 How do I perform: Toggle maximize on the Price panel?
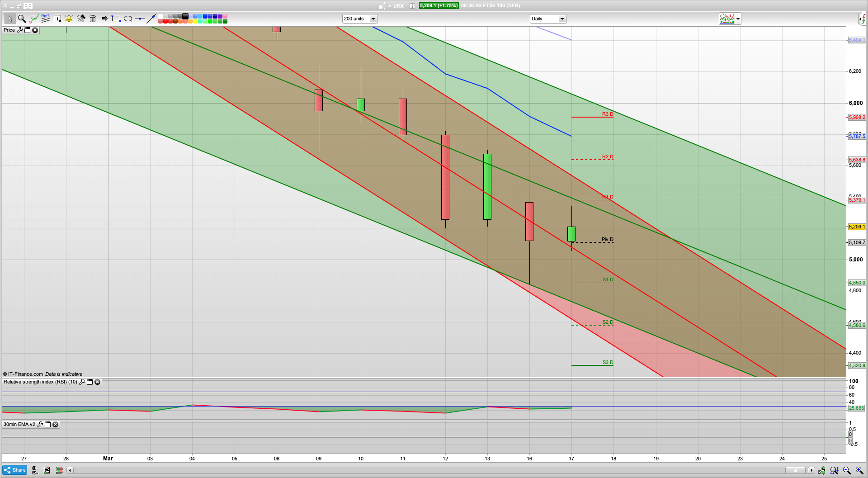27,30
